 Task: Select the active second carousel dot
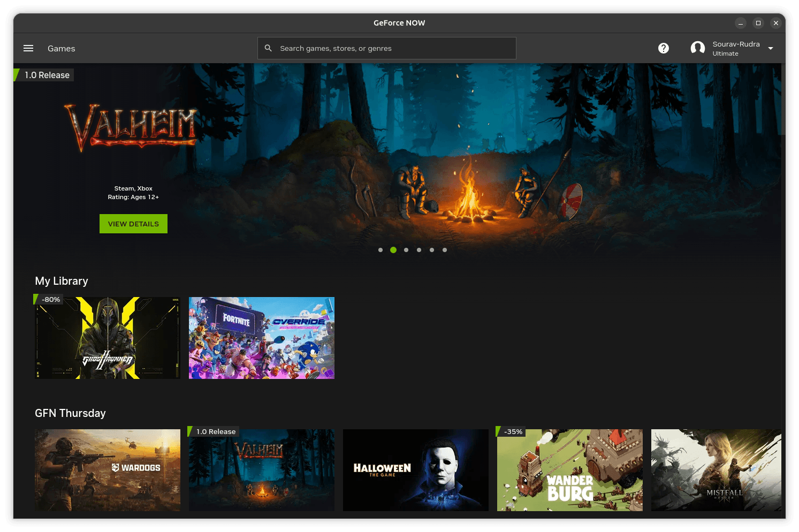393,250
